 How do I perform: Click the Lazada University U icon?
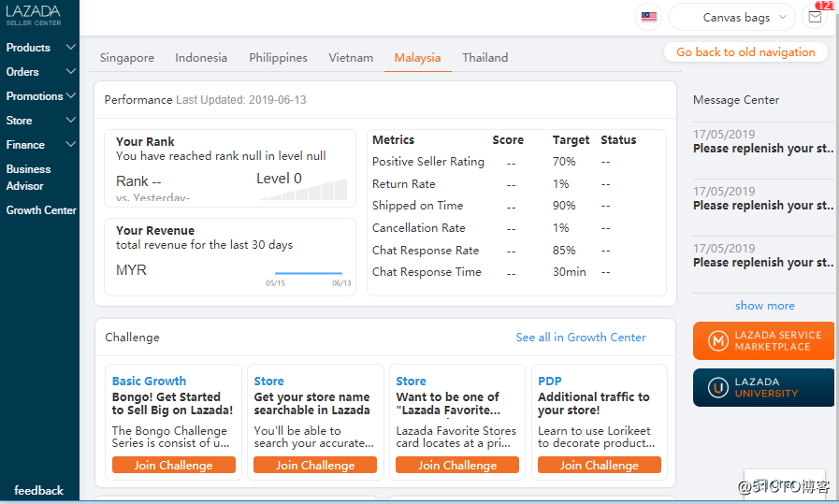click(718, 388)
